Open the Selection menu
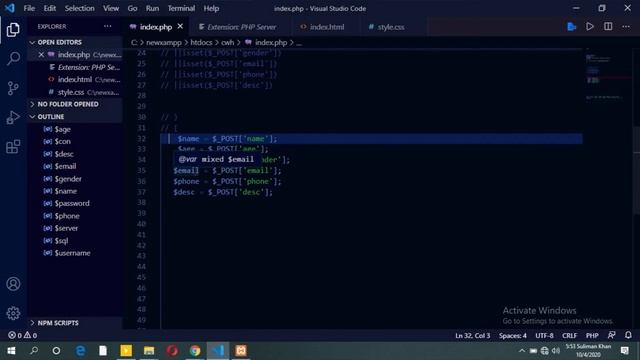This screenshot has width=640, height=360. coord(80,8)
